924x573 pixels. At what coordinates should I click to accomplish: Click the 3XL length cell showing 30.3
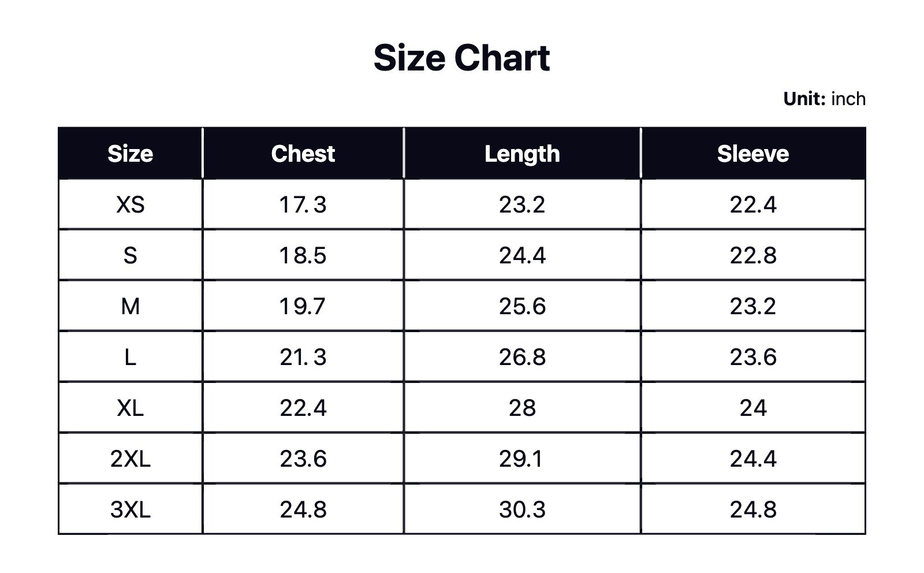pos(522,509)
